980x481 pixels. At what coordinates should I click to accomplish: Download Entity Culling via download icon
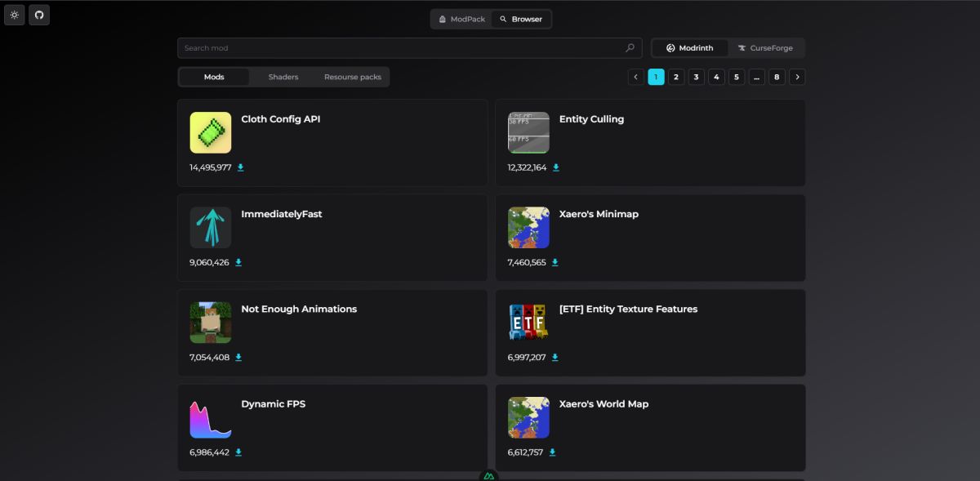(x=556, y=167)
